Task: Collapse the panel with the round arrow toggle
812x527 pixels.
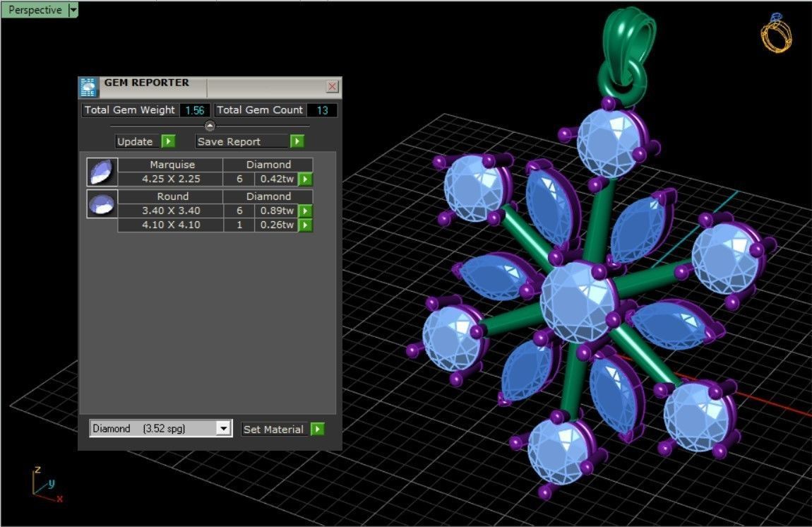Action: 210,126
